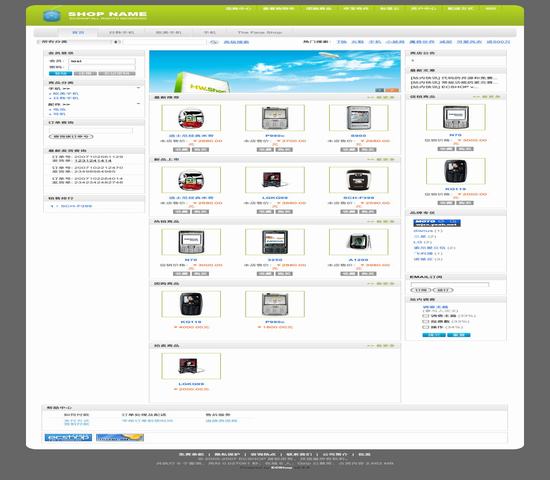Click the orange banner slide indicator
The height and width of the screenshot is (480, 550).
click(x=393, y=90)
